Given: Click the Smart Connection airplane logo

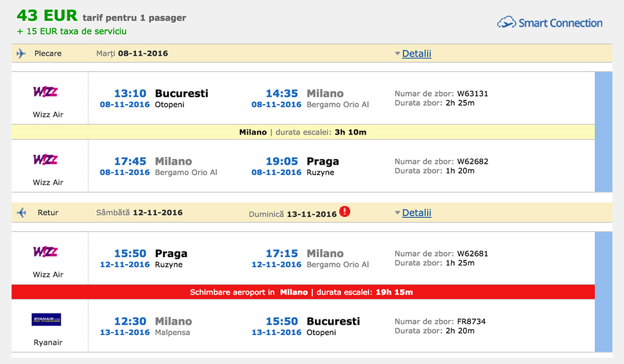Looking at the screenshot, I should click(506, 23).
